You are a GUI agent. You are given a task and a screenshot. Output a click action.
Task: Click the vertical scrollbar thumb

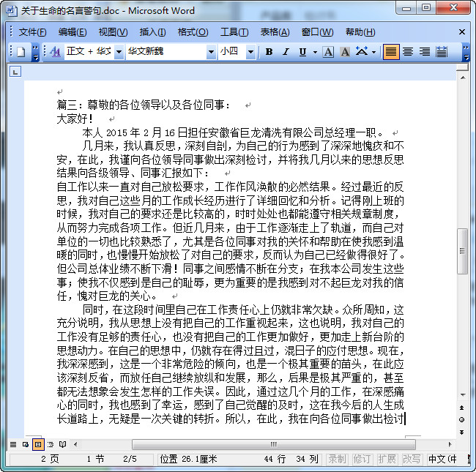click(x=462, y=251)
